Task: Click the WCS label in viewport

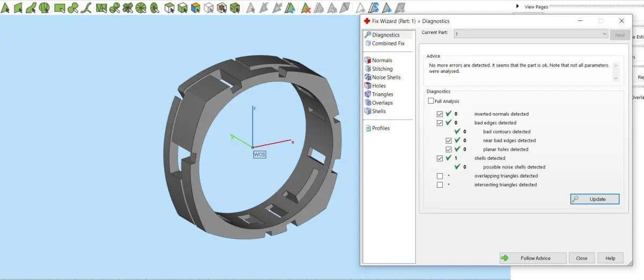Action: (x=260, y=154)
